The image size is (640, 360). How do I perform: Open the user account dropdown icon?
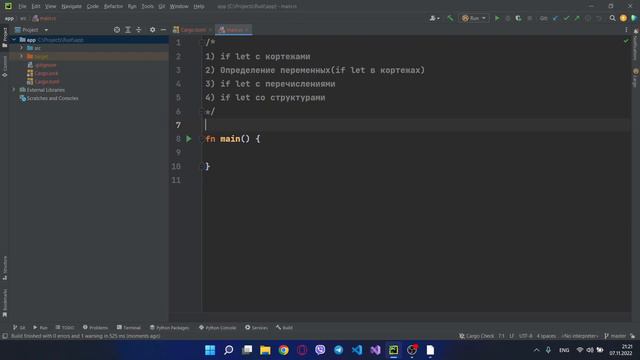pos(434,18)
